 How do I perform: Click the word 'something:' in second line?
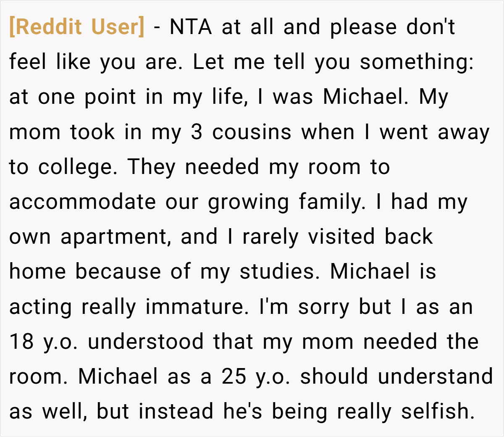click(417, 63)
